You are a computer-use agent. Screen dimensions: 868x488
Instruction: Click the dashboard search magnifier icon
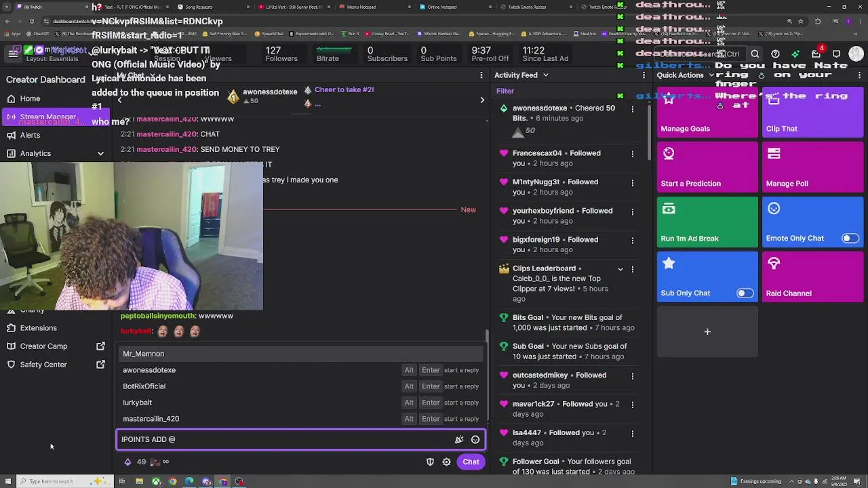pyautogui.click(x=755, y=54)
